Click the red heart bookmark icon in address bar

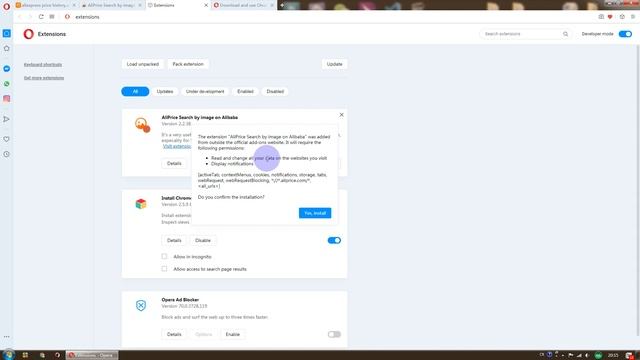pyautogui.click(x=610, y=17)
